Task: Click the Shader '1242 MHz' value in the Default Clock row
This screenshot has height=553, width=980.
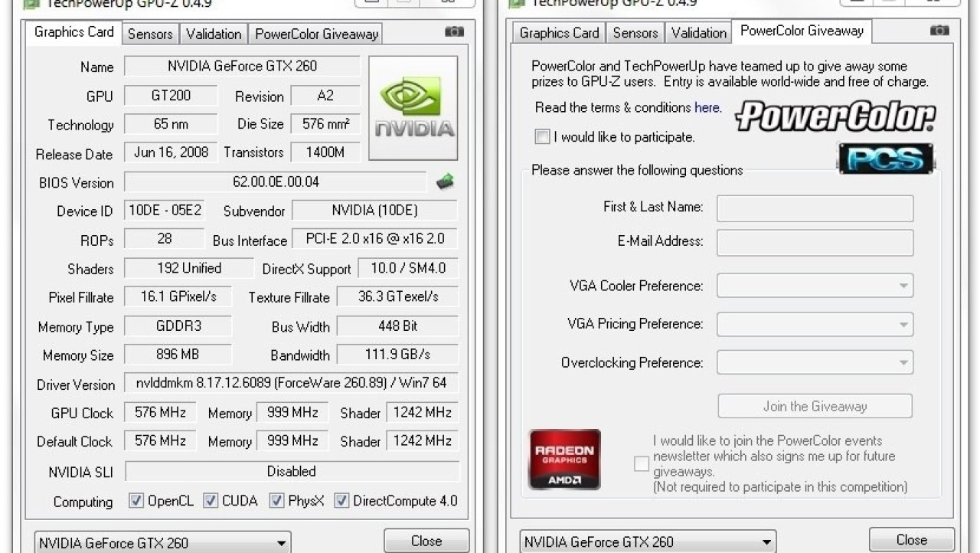Action: (423, 441)
